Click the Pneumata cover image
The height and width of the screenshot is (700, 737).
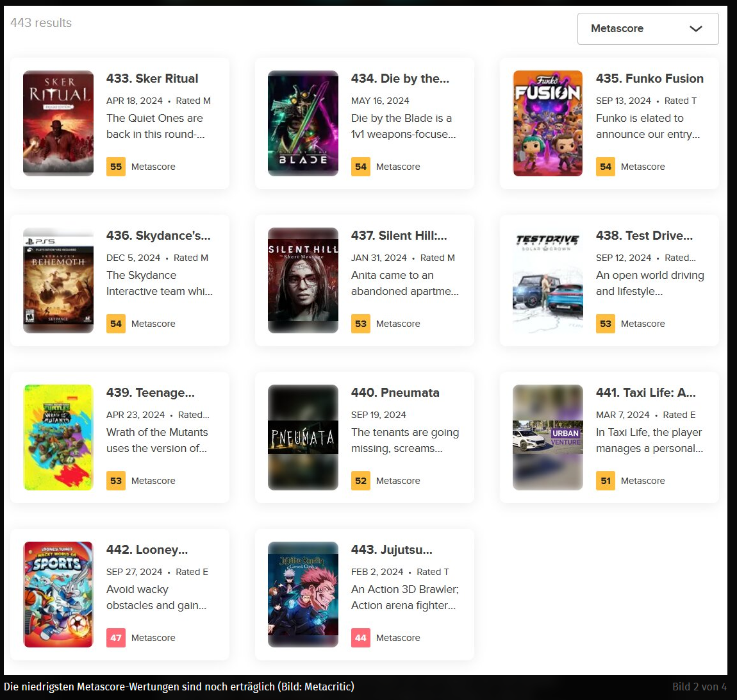coord(303,437)
